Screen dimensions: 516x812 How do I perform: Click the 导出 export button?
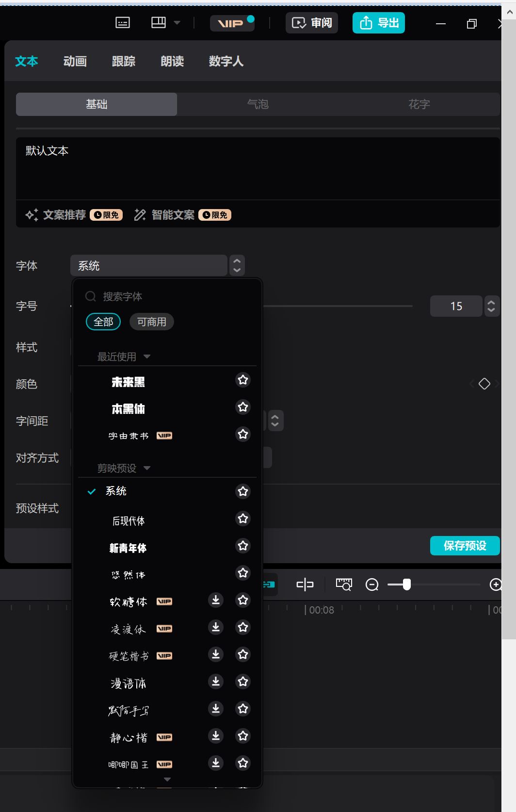coord(379,23)
